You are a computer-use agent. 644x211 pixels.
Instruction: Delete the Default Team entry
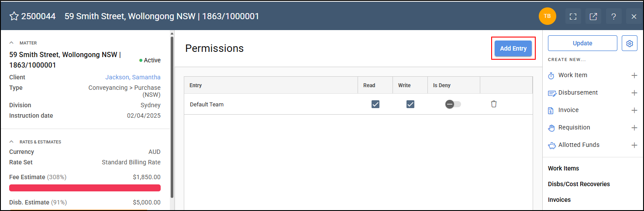[x=494, y=104]
